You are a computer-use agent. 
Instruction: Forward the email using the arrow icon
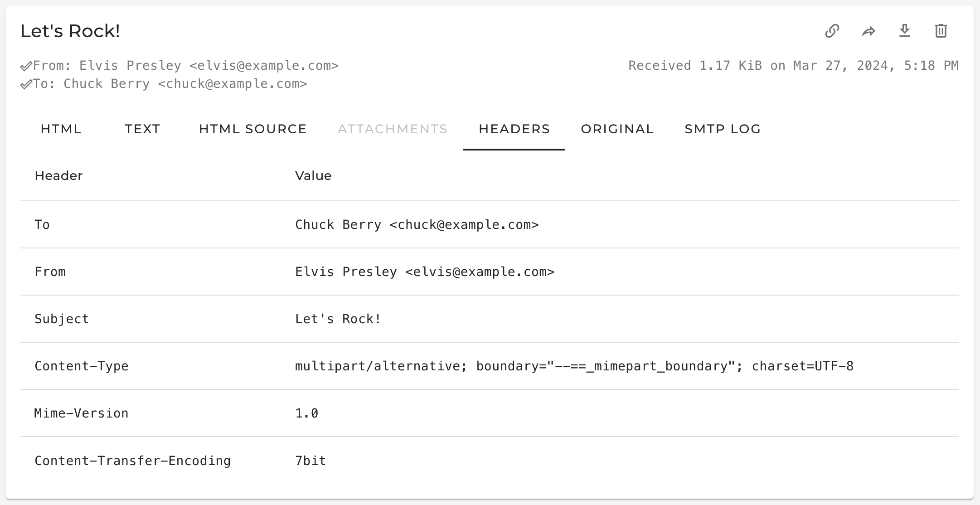868,31
